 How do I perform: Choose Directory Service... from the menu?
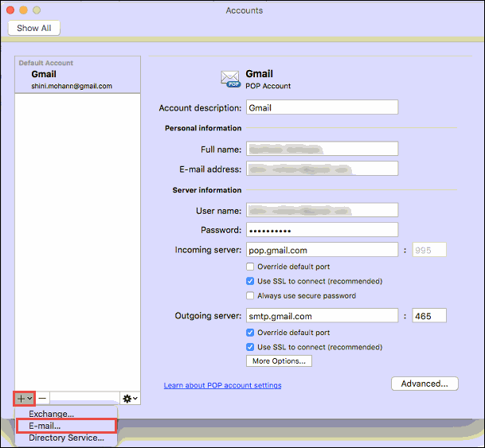(x=66, y=438)
